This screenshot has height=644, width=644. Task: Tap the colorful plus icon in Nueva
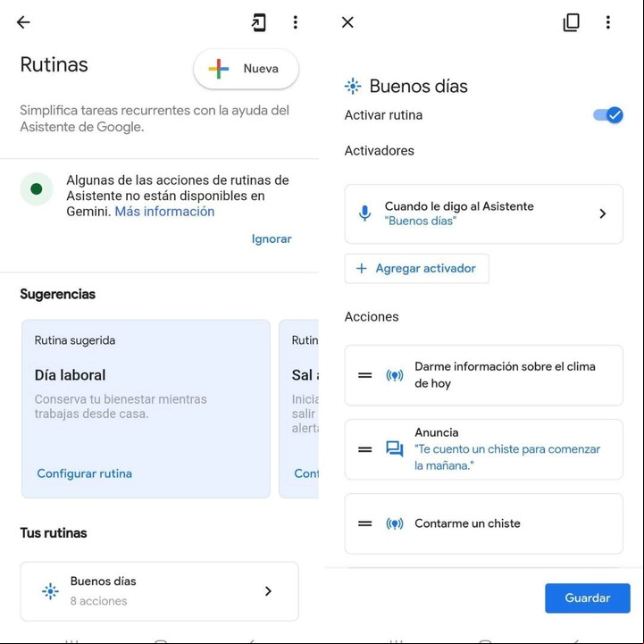pos(219,69)
